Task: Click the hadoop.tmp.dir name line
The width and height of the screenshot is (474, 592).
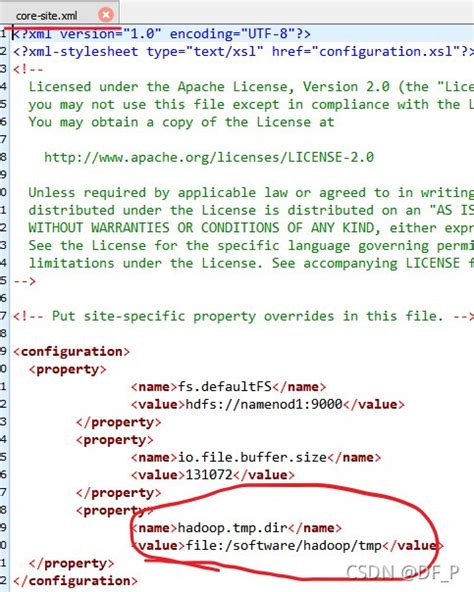Action: tap(236, 528)
